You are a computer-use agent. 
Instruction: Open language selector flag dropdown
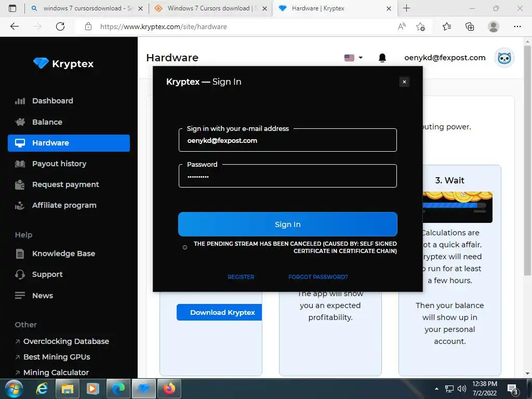[353, 58]
